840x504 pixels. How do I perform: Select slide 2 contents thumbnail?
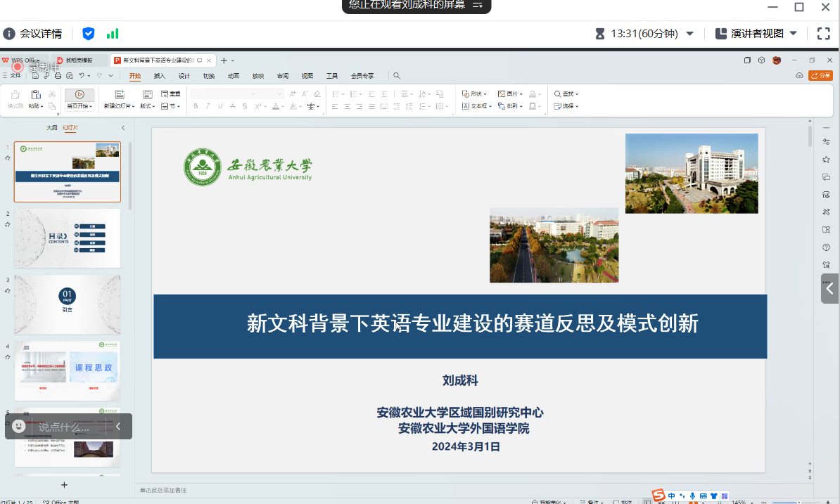pyautogui.click(x=68, y=238)
